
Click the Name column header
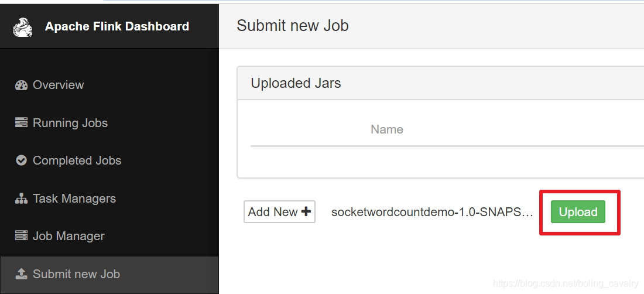[x=386, y=129]
